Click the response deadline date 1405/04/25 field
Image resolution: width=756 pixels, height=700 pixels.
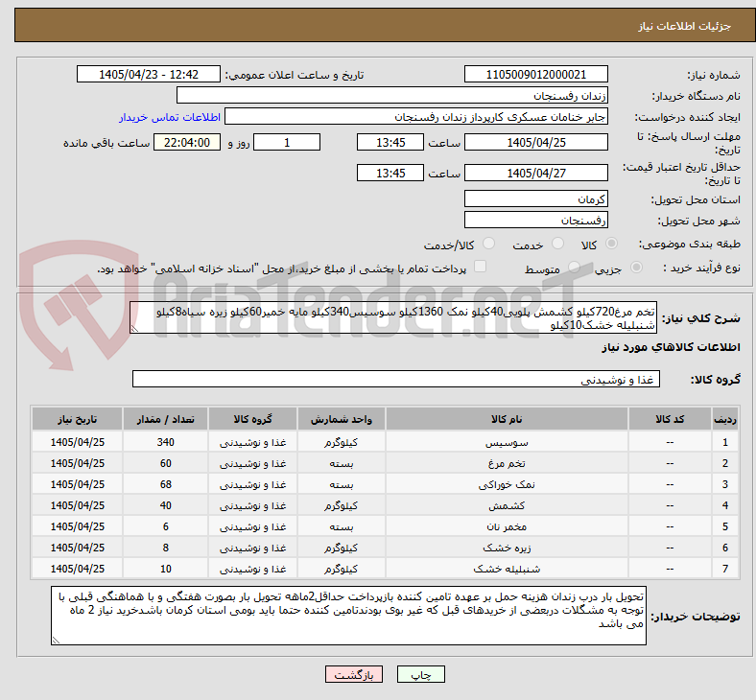(x=535, y=143)
